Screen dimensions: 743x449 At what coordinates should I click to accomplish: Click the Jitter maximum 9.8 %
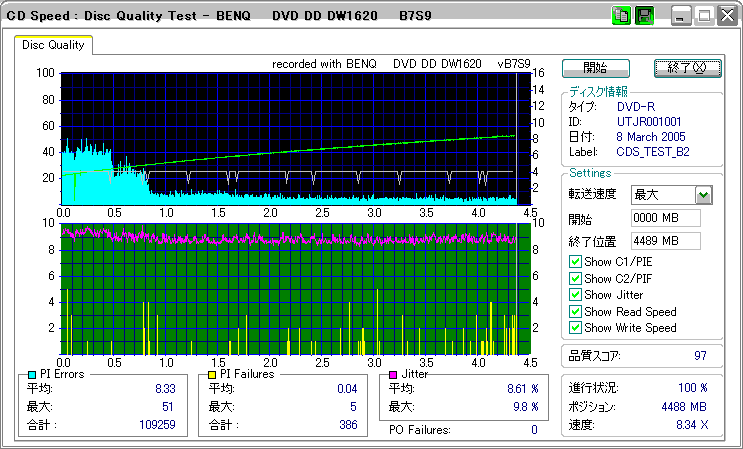click(x=526, y=407)
